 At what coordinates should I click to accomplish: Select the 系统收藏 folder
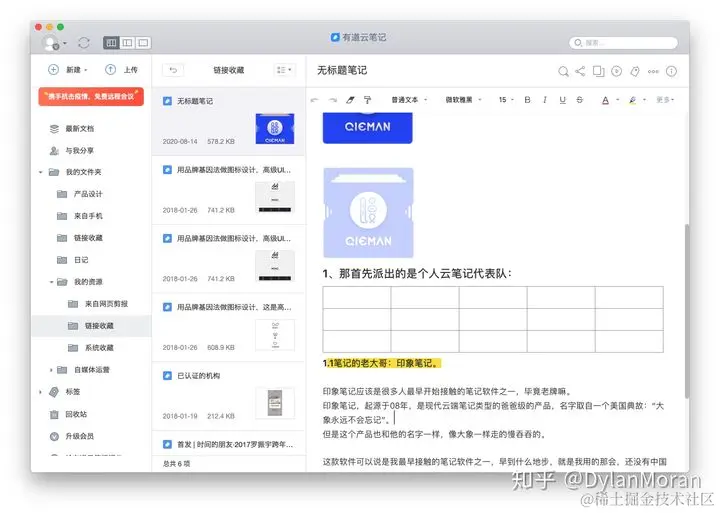tap(91, 348)
